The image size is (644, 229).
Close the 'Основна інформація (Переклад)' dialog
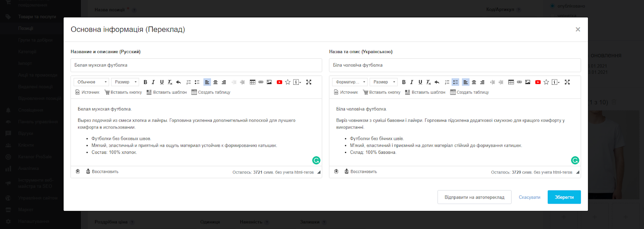[x=578, y=29]
